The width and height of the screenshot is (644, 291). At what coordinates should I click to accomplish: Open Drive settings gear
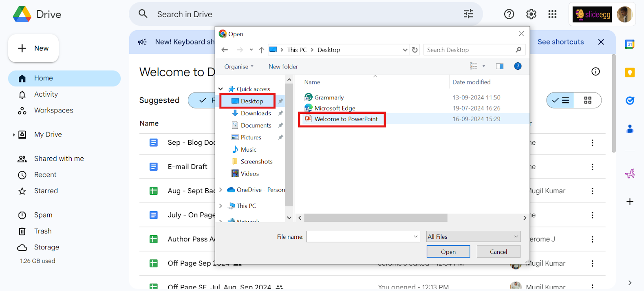coord(531,14)
